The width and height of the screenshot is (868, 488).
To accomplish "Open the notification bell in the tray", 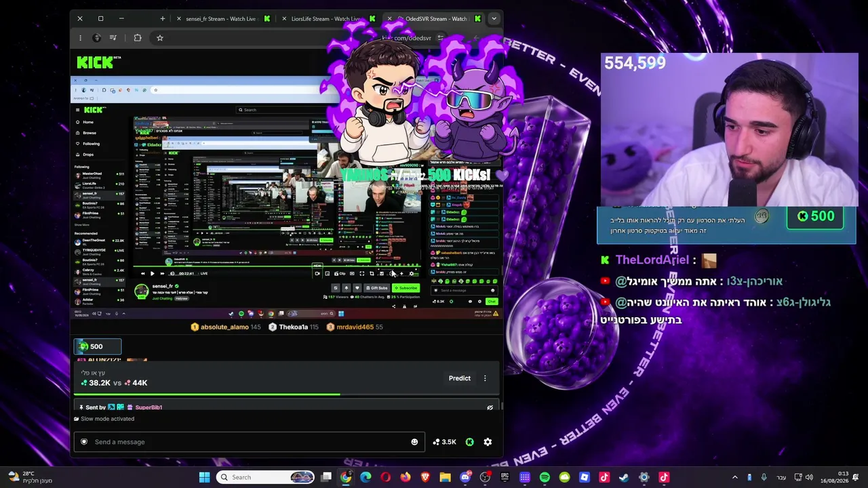I will pos(856,477).
